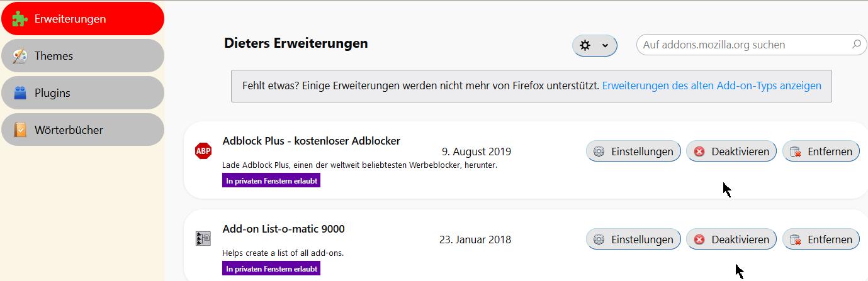Focus the addons.mozilla.org search field
The height and width of the screenshot is (281, 868).
[x=743, y=45]
